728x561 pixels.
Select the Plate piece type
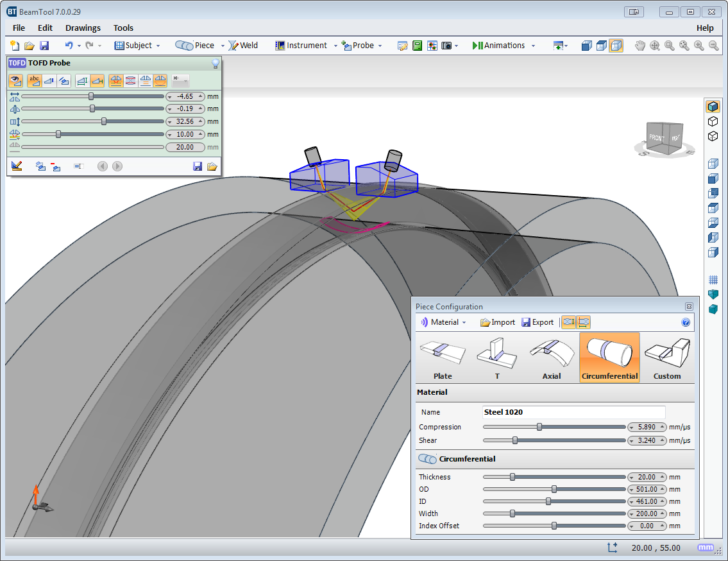pyautogui.click(x=443, y=358)
